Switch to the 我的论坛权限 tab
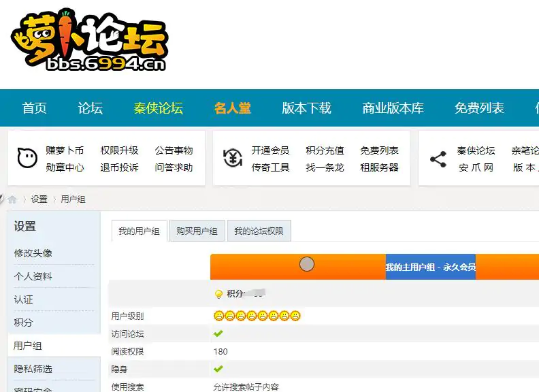The image size is (539, 392). tap(259, 231)
